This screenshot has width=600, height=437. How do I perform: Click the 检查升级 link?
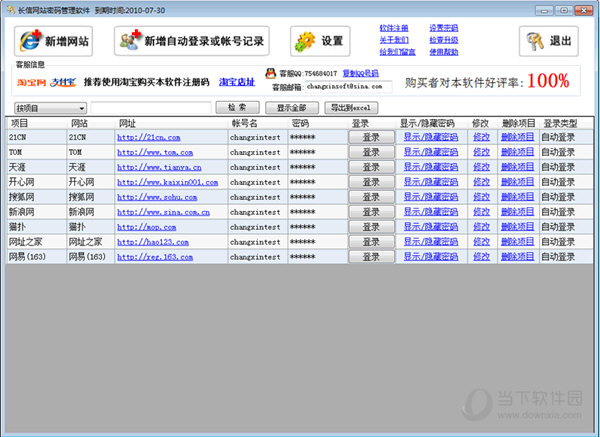click(443, 40)
